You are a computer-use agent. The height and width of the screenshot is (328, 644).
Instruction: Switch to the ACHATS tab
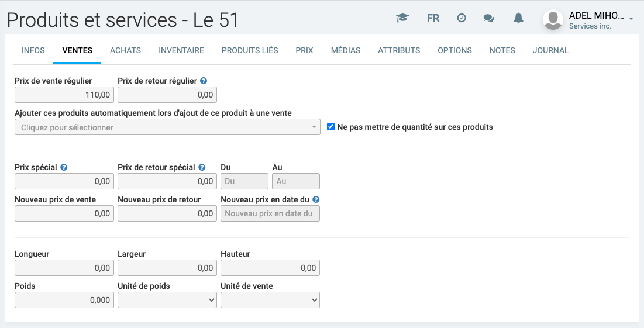[125, 50]
